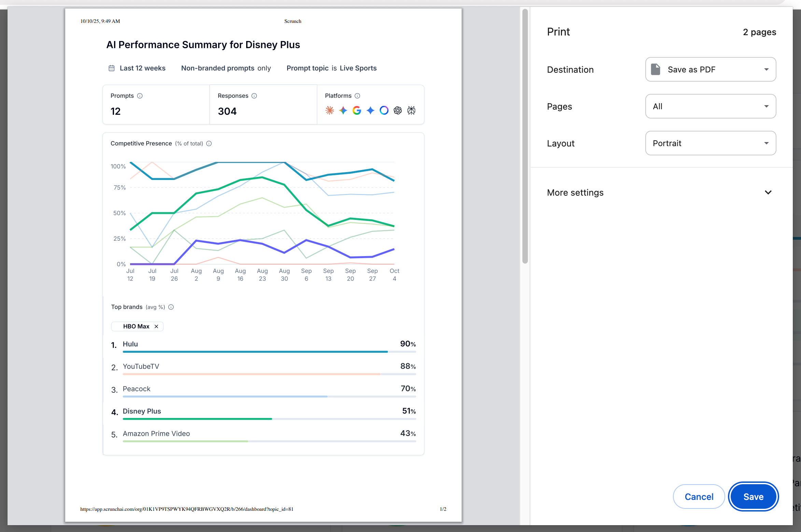Click the Top brands info icon
Viewport: 801px width, 532px height.
click(171, 307)
